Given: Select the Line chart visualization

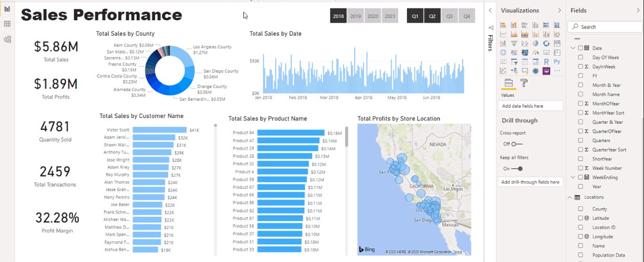Looking at the screenshot, I should point(503,34).
